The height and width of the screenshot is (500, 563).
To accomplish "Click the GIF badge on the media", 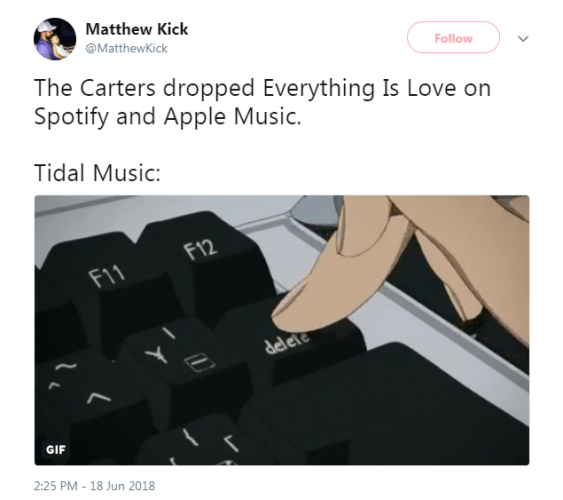I will tap(56, 449).
